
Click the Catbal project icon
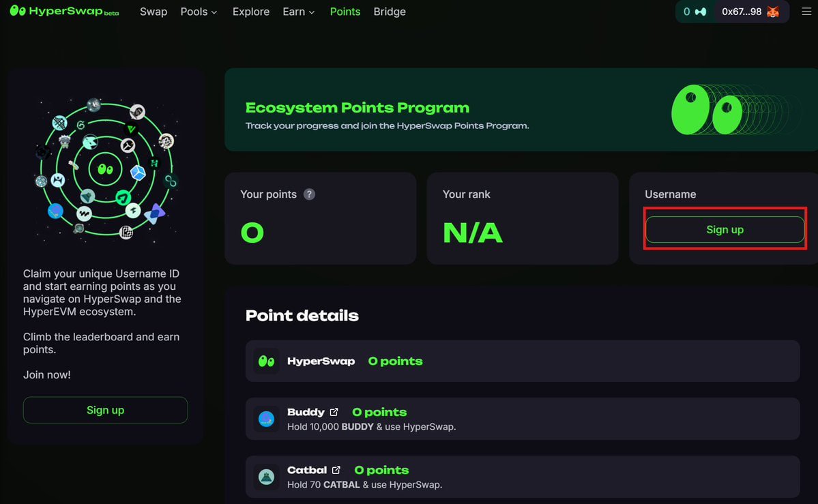coord(266,477)
